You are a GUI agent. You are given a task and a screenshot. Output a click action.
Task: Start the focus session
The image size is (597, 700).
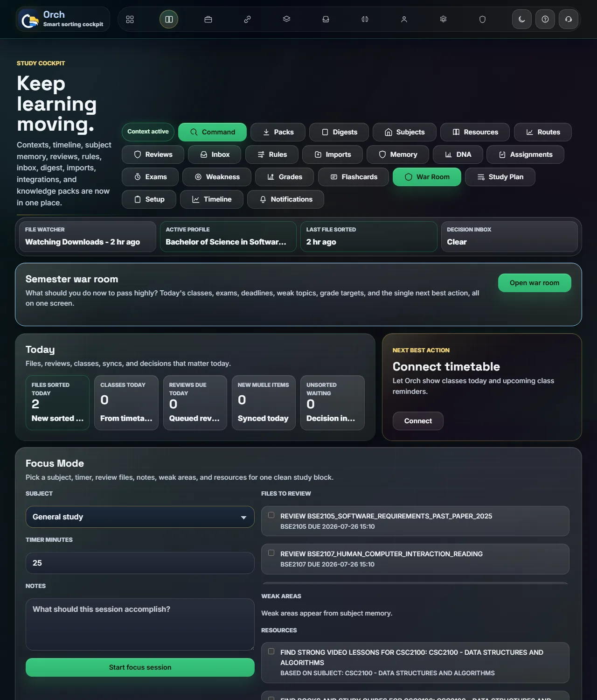140,667
